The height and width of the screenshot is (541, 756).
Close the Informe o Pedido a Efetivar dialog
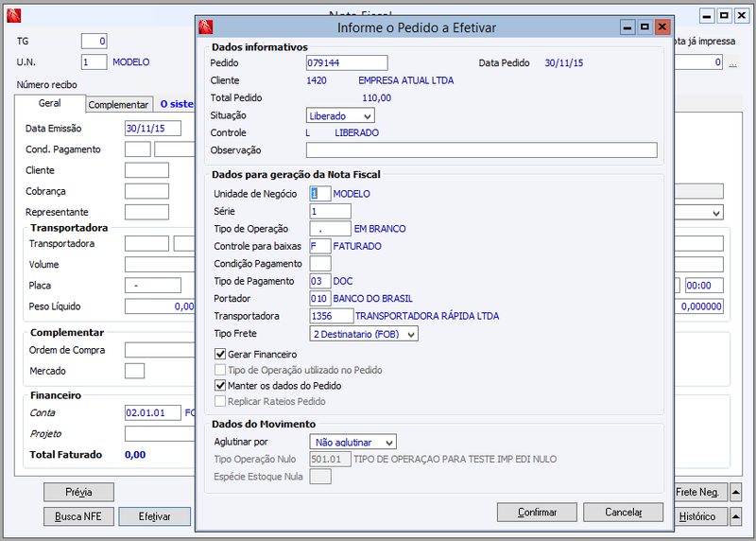(x=662, y=27)
